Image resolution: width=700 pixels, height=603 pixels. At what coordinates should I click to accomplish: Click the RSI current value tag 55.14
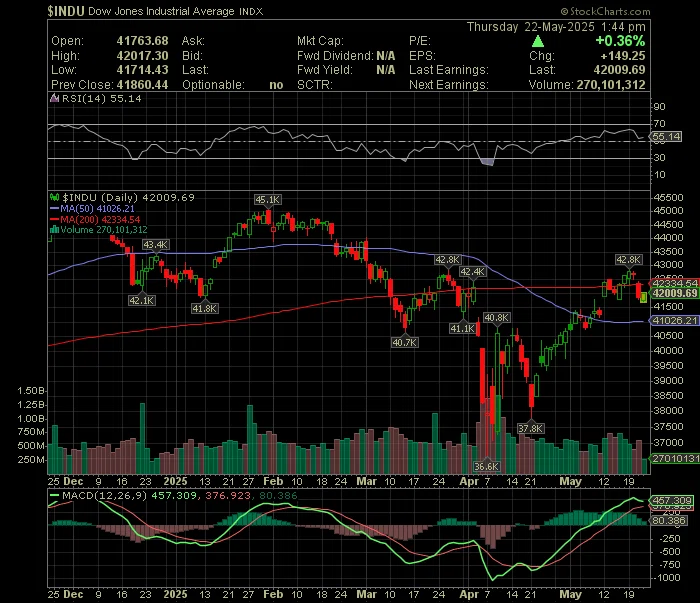tap(667, 137)
